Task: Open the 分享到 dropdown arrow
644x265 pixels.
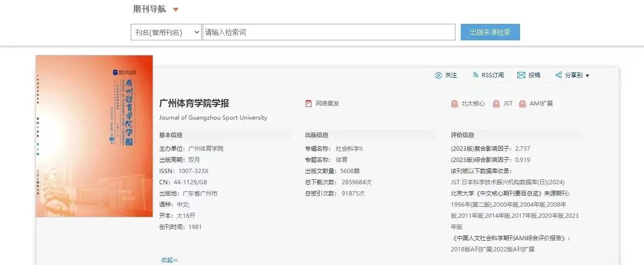Action: point(587,76)
